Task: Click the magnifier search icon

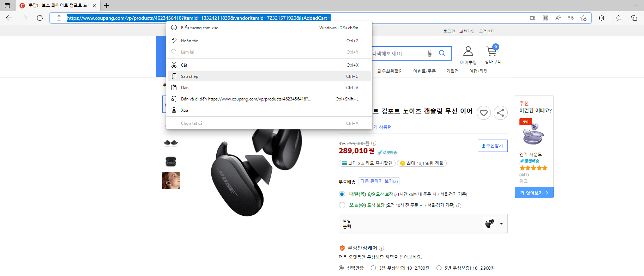Action: [x=442, y=53]
